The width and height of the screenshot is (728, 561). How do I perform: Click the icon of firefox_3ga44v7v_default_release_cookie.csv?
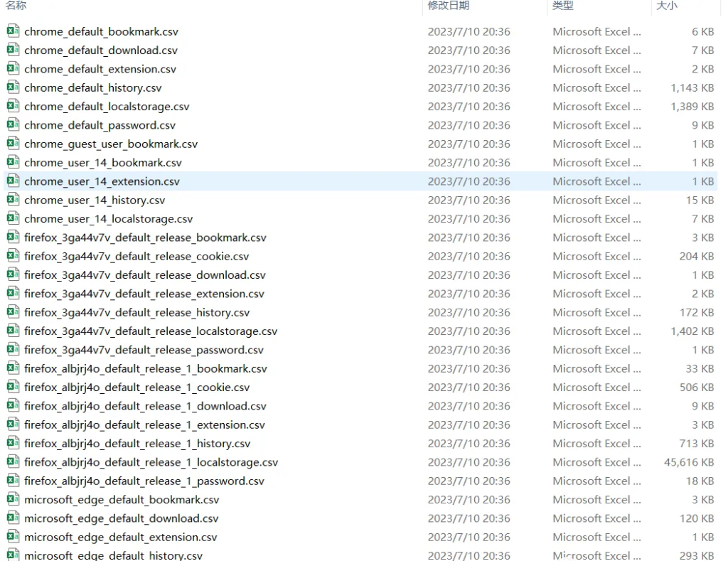(13, 256)
